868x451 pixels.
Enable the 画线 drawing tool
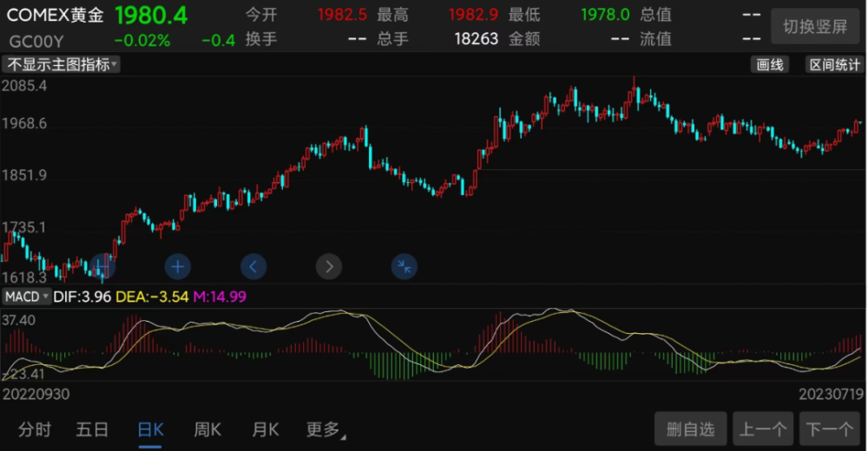(769, 65)
